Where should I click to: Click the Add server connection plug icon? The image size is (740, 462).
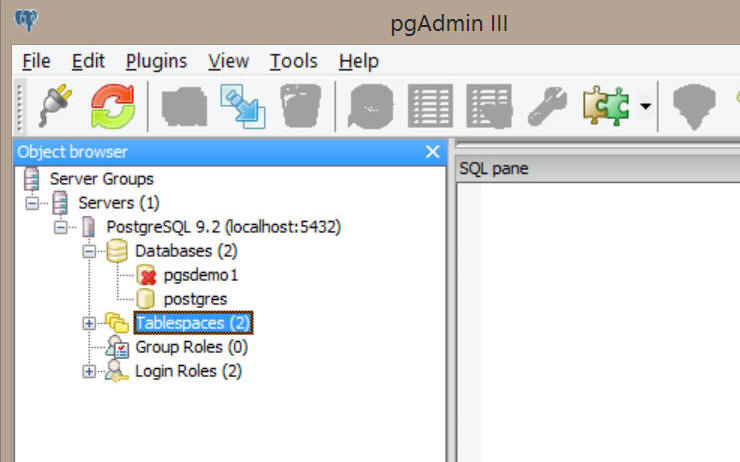click(x=55, y=106)
